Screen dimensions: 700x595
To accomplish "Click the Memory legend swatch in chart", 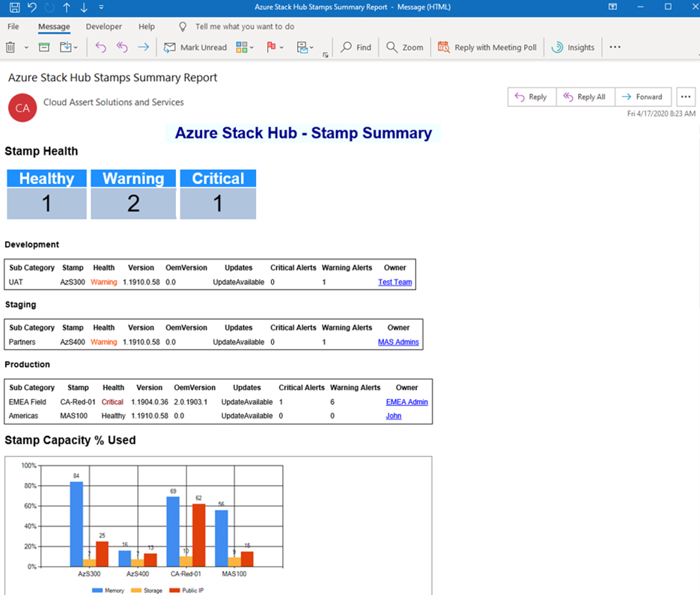I will coord(97,591).
